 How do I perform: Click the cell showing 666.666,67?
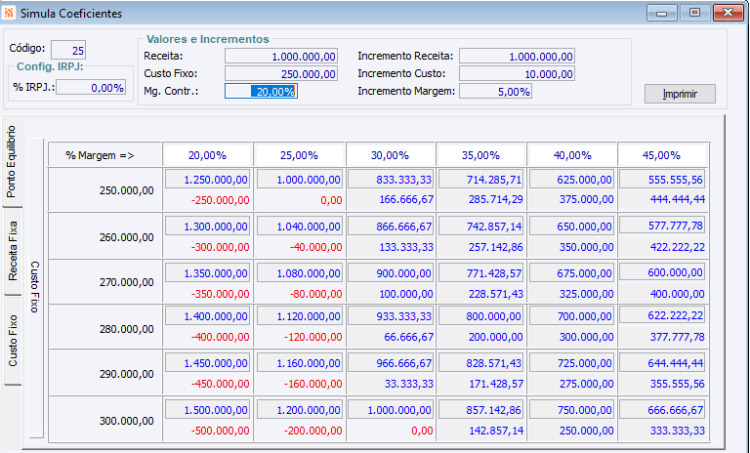pyautogui.click(x=662, y=410)
